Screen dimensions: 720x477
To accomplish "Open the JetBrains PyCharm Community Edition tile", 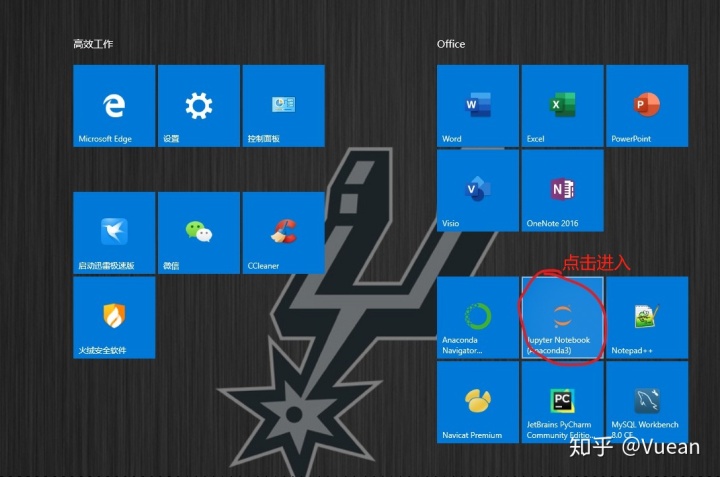I will click(x=562, y=402).
